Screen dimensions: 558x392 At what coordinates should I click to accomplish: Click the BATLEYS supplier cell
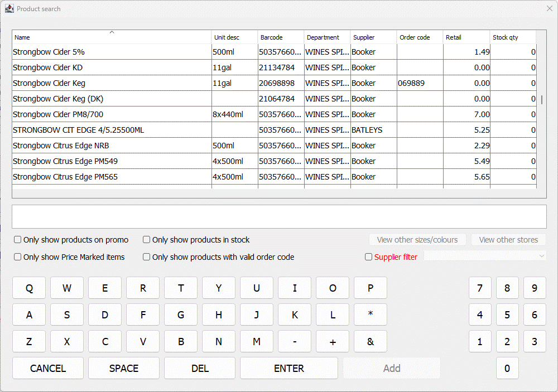[x=374, y=130]
